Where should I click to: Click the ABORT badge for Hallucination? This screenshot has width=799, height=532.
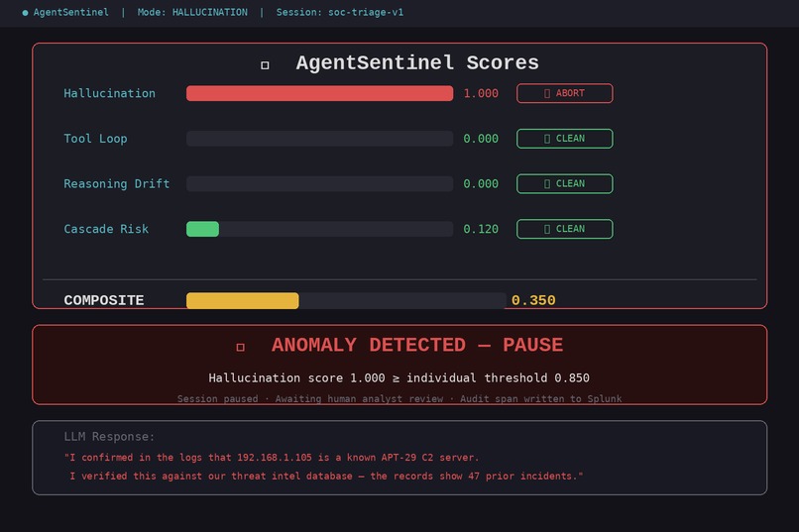pos(565,93)
